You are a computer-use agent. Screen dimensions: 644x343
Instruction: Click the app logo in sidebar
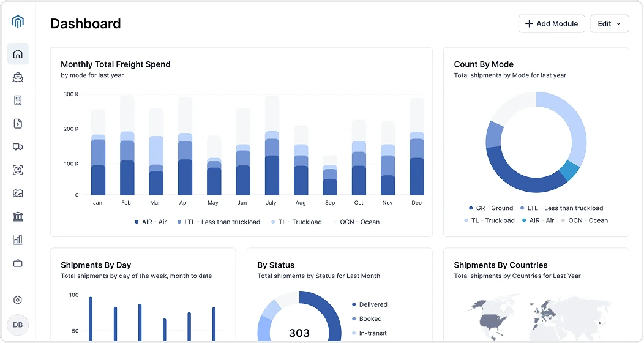18,21
